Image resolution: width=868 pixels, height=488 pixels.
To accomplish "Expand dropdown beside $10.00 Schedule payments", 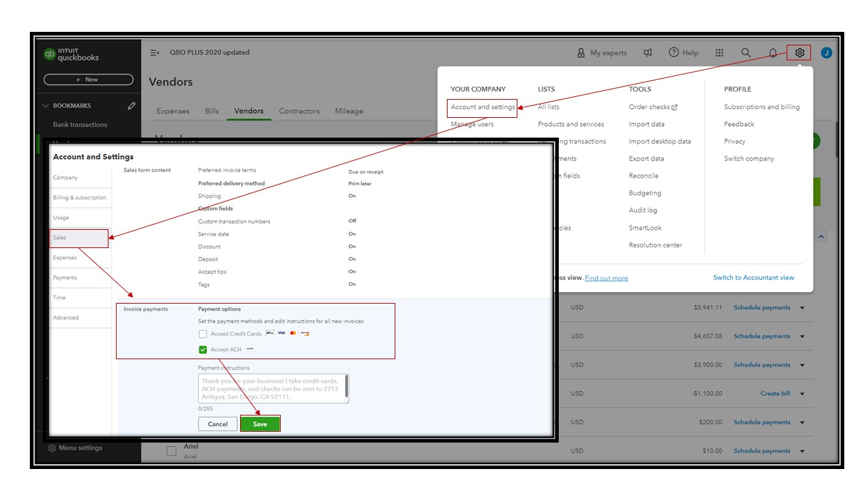I will pyautogui.click(x=802, y=451).
